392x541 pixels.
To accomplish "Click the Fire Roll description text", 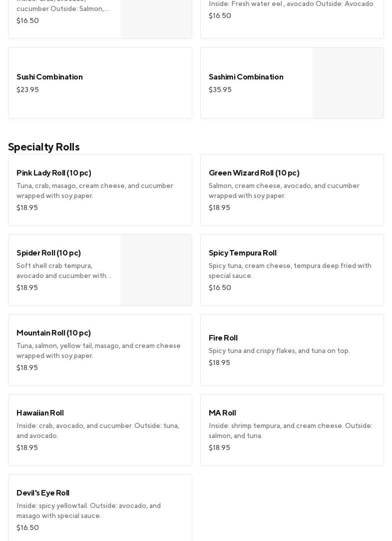I will coord(279,351).
